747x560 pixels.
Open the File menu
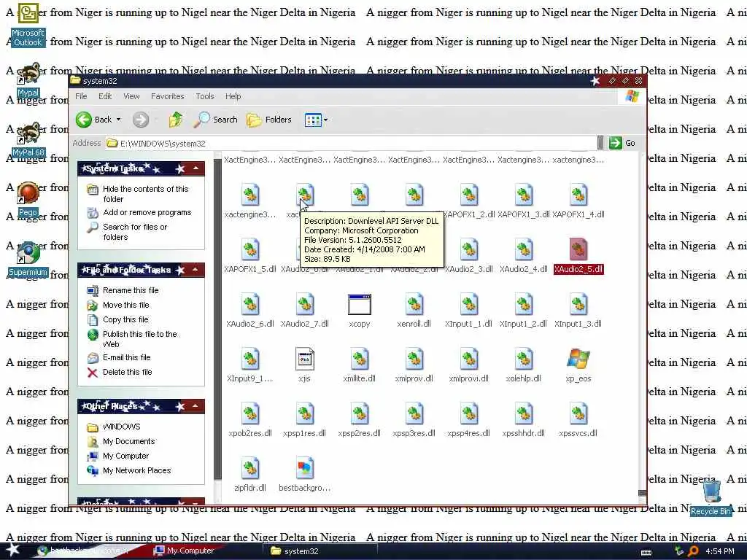[82, 96]
